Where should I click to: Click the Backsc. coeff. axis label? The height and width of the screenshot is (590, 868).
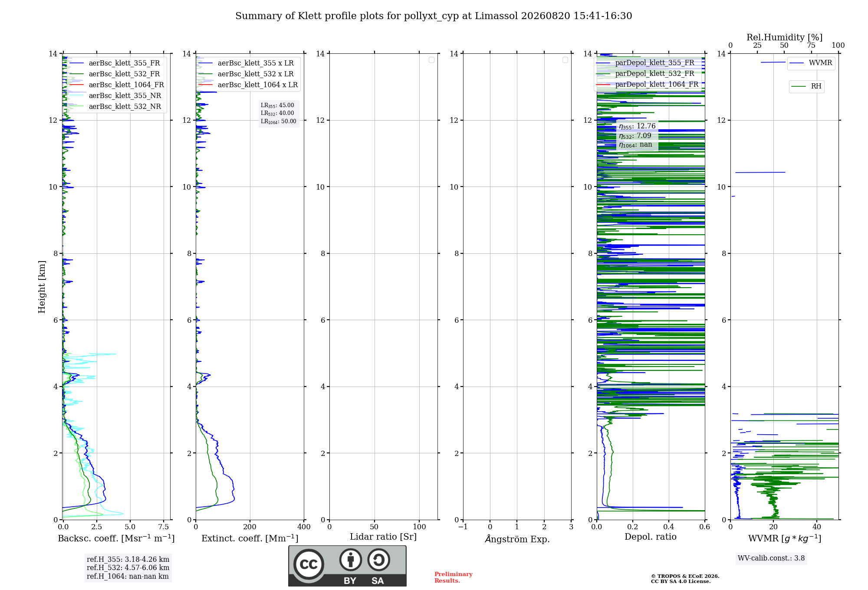pos(116,538)
